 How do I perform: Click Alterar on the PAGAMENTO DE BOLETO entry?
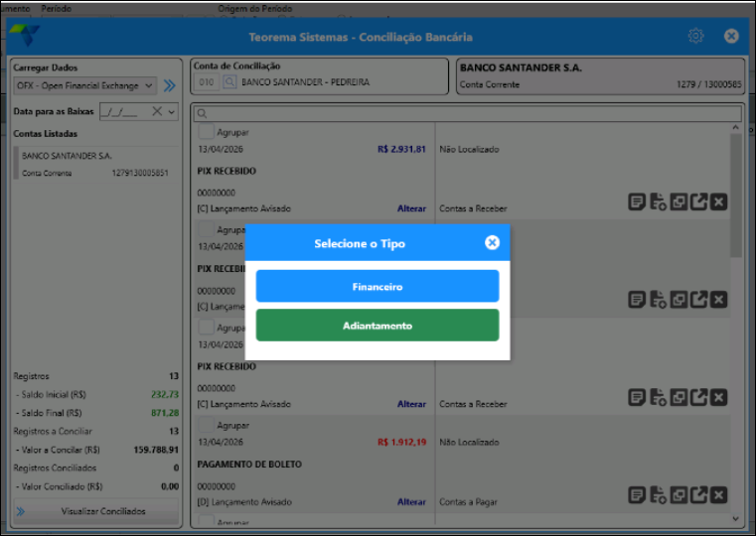411,502
